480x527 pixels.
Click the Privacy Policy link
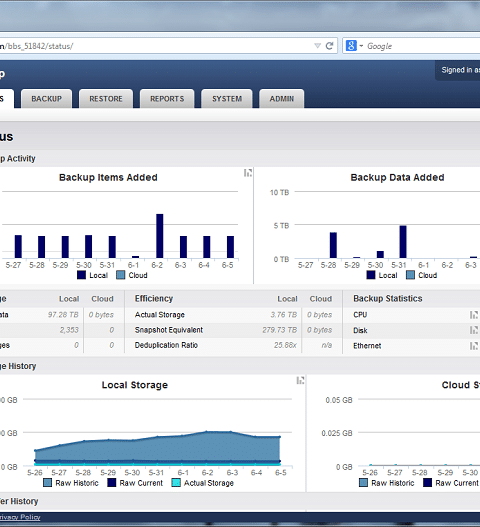(20, 517)
